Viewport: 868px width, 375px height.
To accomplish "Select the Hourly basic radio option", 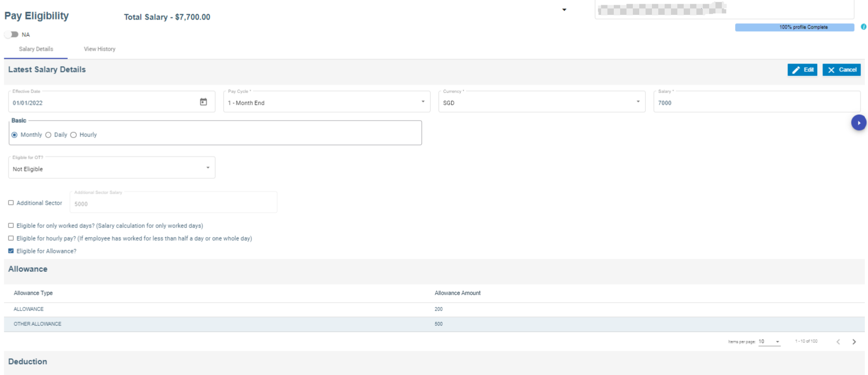I will 74,135.
